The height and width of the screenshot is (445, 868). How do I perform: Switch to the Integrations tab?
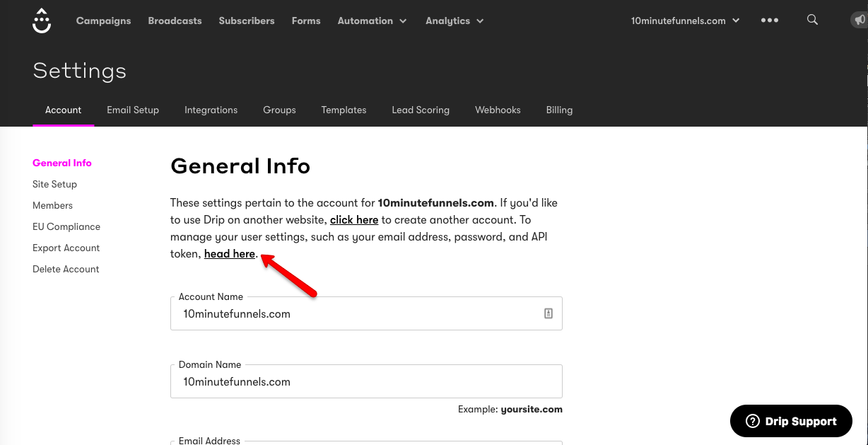tap(211, 110)
